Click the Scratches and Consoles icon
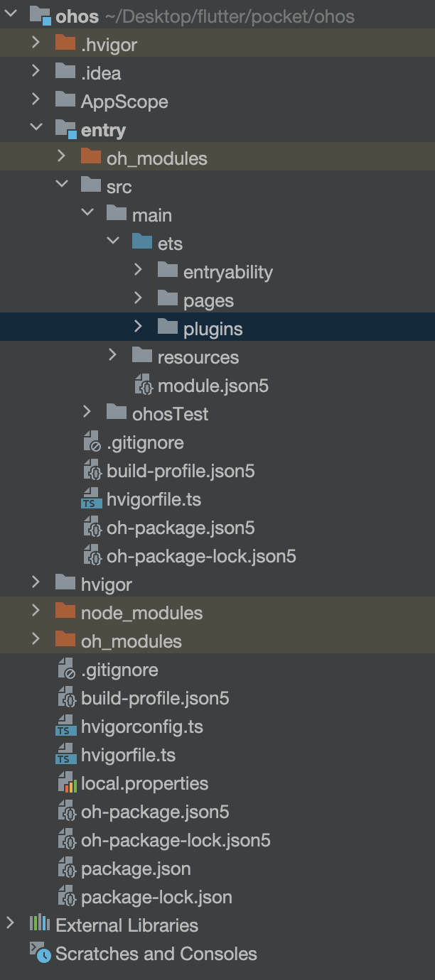Image resolution: width=435 pixels, height=980 pixels. coord(40,953)
